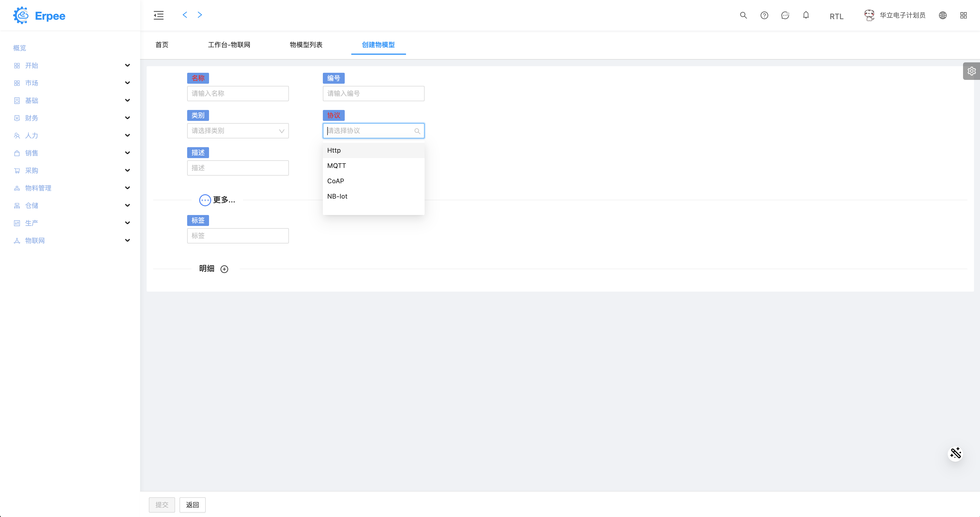Switch to the 物模型列表 tab

(x=306, y=45)
